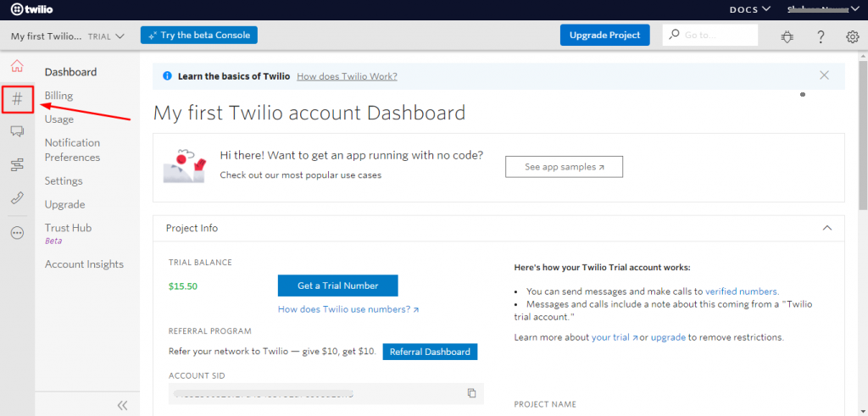Open the help question mark icon
The height and width of the screenshot is (416, 868).
tap(821, 36)
